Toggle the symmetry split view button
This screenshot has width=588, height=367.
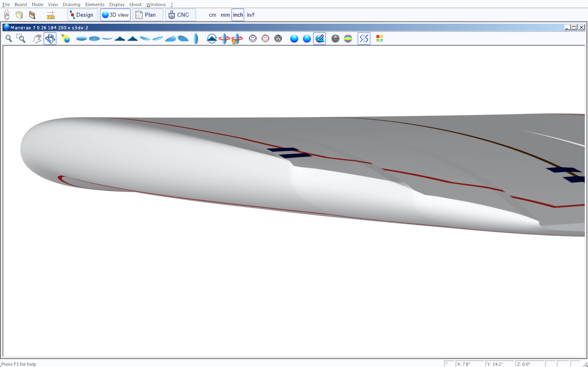point(364,39)
